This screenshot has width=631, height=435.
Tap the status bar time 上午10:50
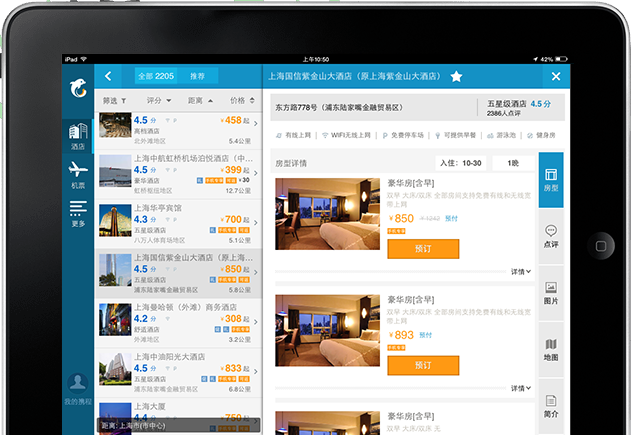[x=316, y=59]
